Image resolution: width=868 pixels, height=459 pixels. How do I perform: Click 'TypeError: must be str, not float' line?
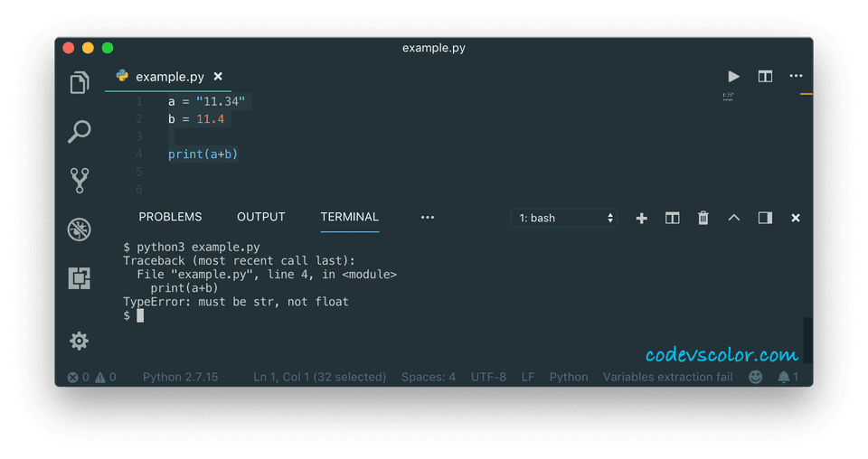click(x=236, y=302)
